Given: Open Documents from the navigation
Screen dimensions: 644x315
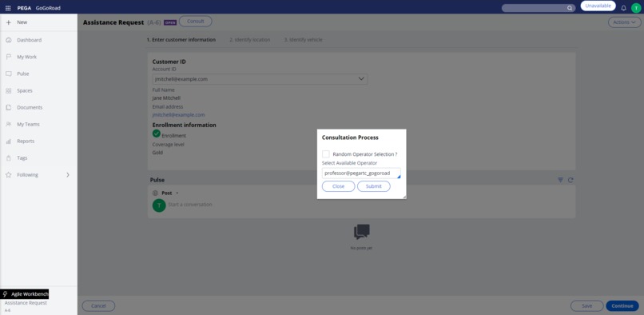Looking at the screenshot, I should 30,108.
